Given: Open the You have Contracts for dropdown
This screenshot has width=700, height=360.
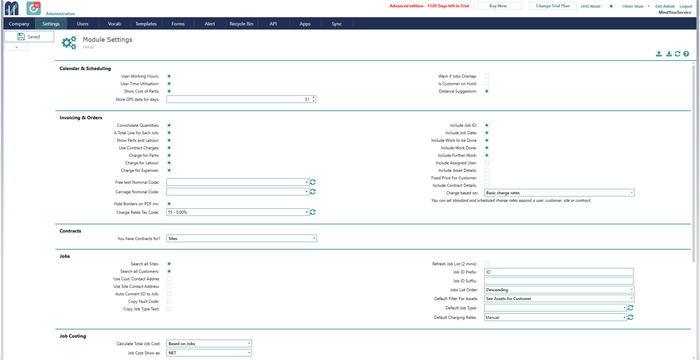Looking at the screenshot, I should [242, 239].
